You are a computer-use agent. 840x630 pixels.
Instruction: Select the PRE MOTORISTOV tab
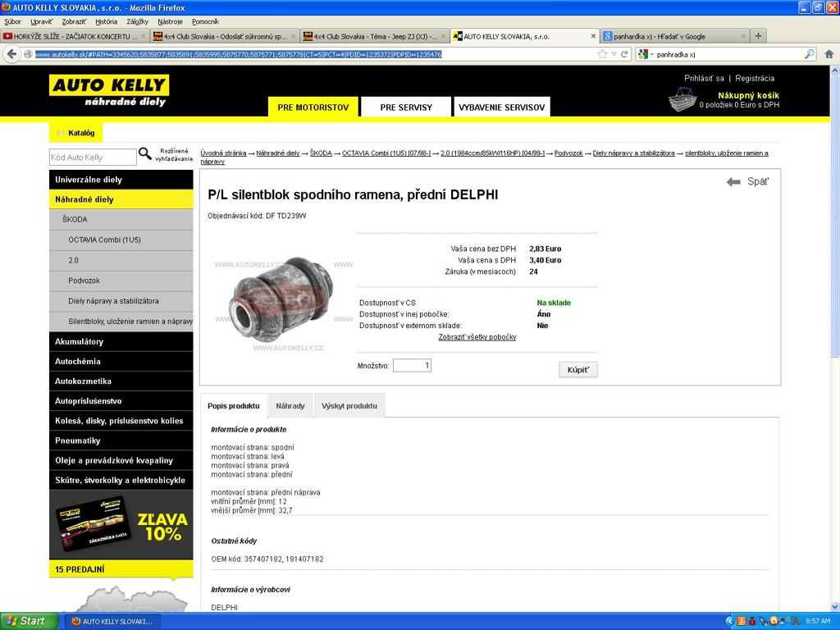tap(313, 107)
